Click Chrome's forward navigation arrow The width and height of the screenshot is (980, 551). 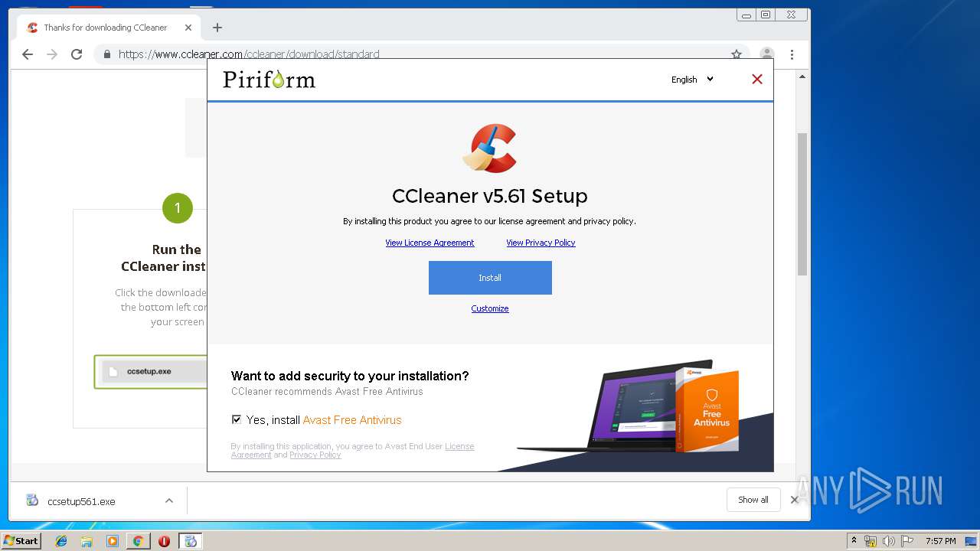click(x=52, y=54)
